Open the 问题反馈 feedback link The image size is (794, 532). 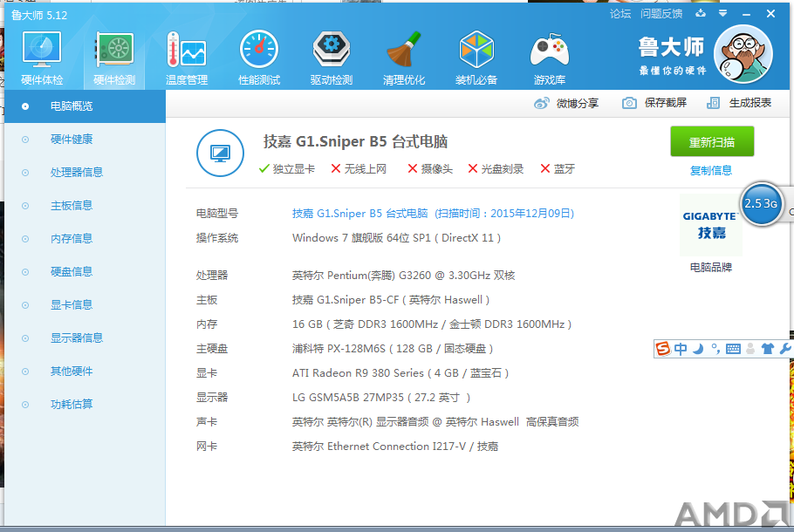tap(661, 14)
